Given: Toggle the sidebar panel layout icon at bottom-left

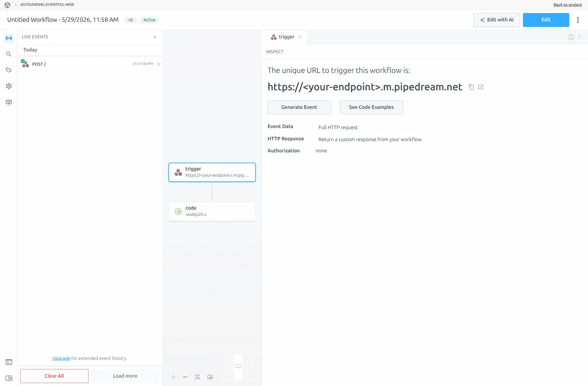Looking at the screenshot, I should pyautogui.click(x=9, y=378).
